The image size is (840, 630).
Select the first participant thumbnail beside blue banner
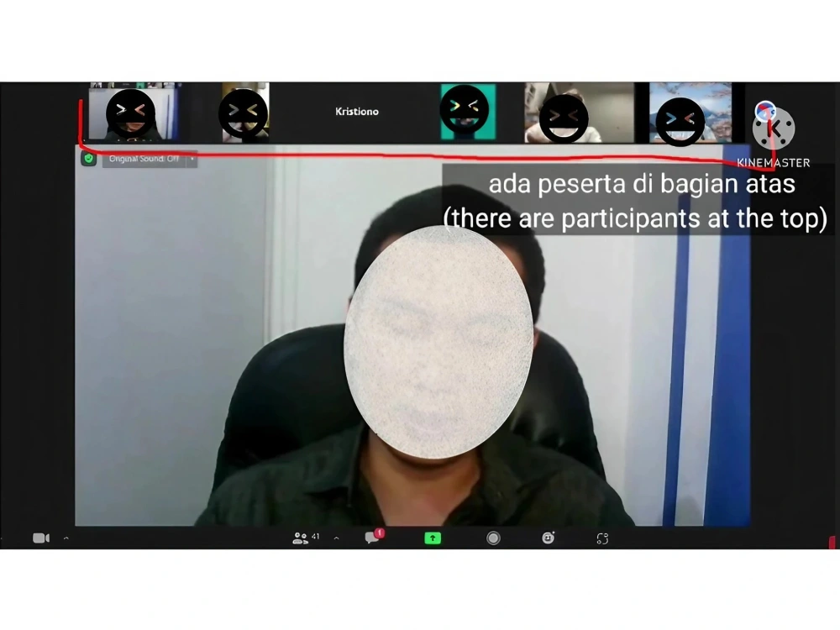click(x=134, y=112)
